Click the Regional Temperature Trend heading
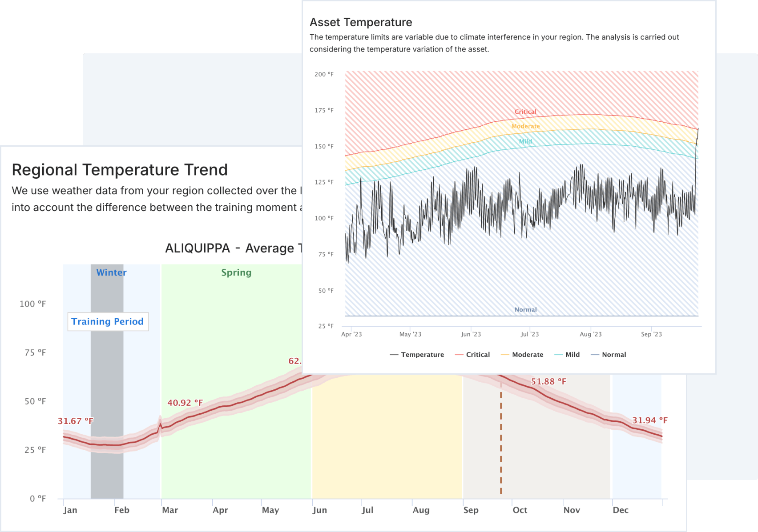This screenshot has height=532, width=758. click(120, 170)
